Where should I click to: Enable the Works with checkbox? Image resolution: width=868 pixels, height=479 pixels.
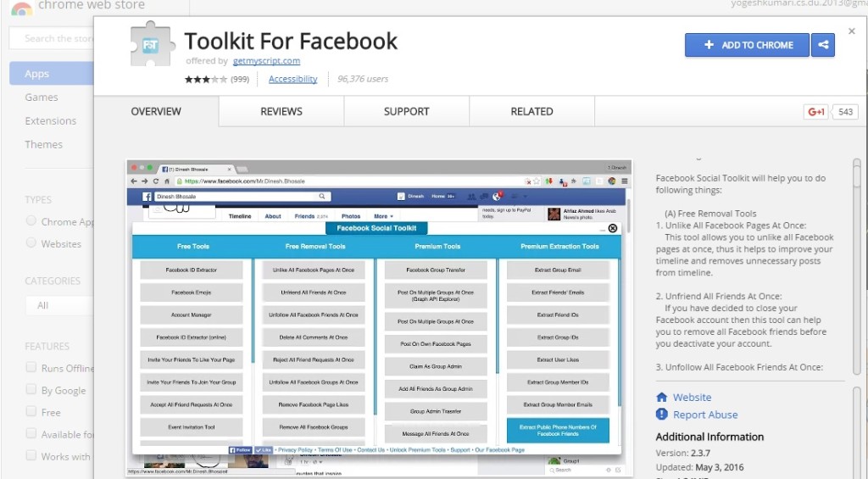click(x=31, y=456)
